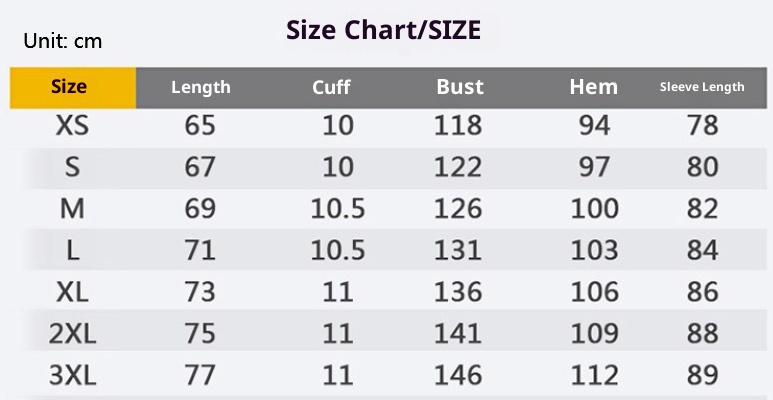Select the Bust column header

point(459,87)
